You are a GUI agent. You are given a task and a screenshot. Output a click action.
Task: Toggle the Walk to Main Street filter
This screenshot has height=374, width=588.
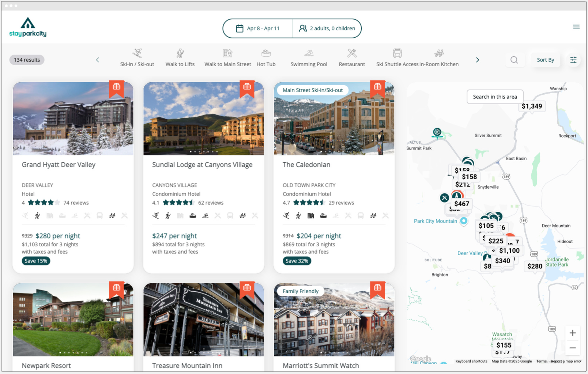tap(227, 58)
